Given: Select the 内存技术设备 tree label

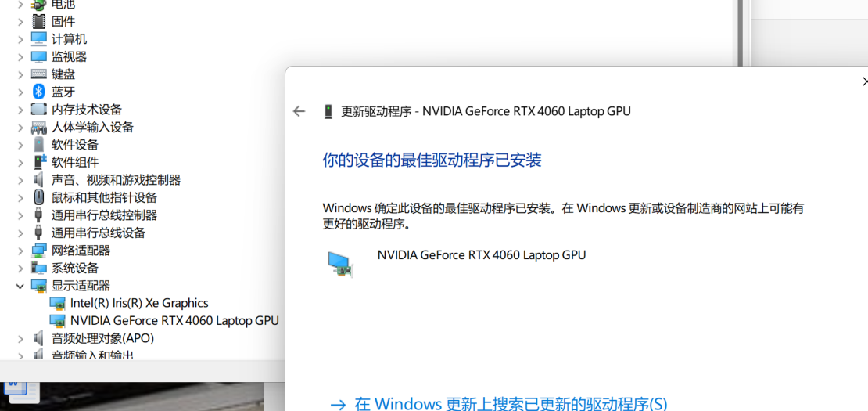Looking at the screenshot, I should point(86,110).
